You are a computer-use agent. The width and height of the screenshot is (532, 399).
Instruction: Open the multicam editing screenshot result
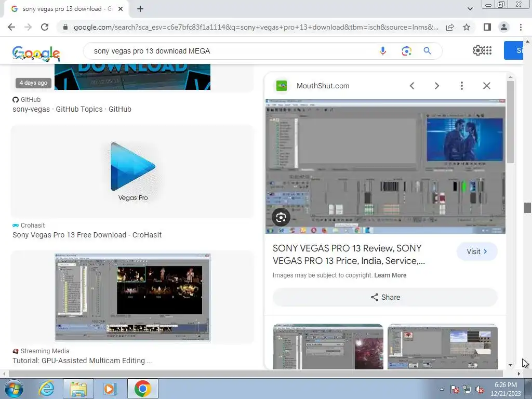(x=132, y=297)
